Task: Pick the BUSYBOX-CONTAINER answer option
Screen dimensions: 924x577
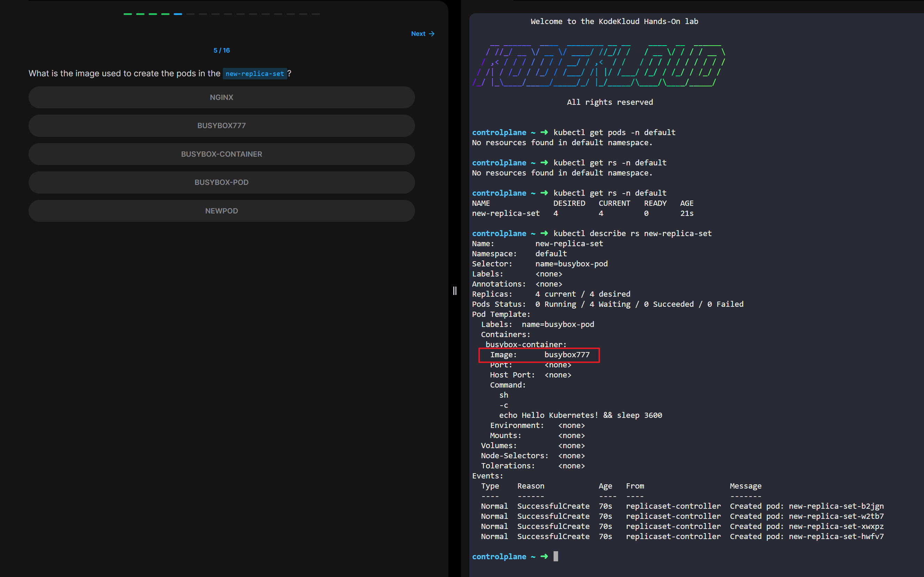Action: (x=221, y=154)
